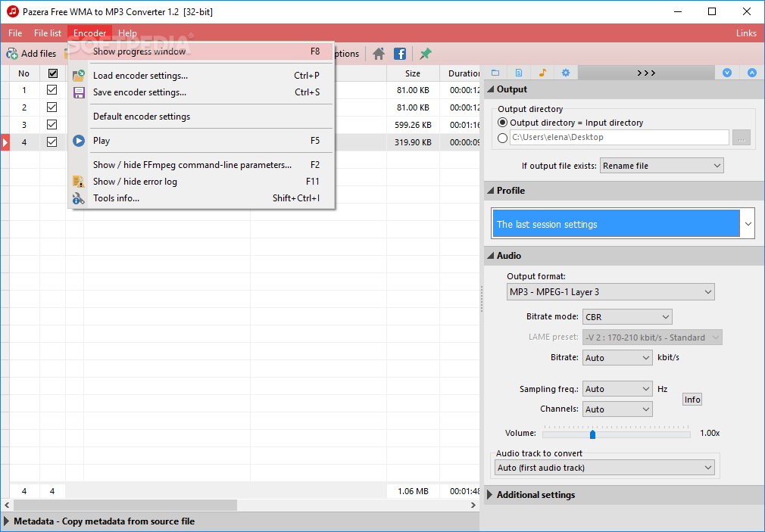The height and width of the screenshot is (532, 765).
Task: Uncheck the checkbox for file row 4
Action: pyautogui.click(x=52, y=142)
